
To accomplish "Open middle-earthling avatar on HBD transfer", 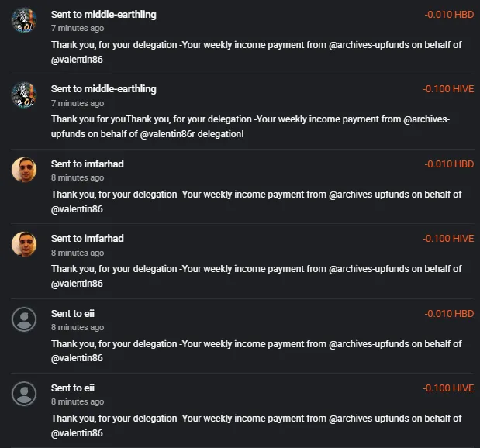I will (x=24, y=20).
